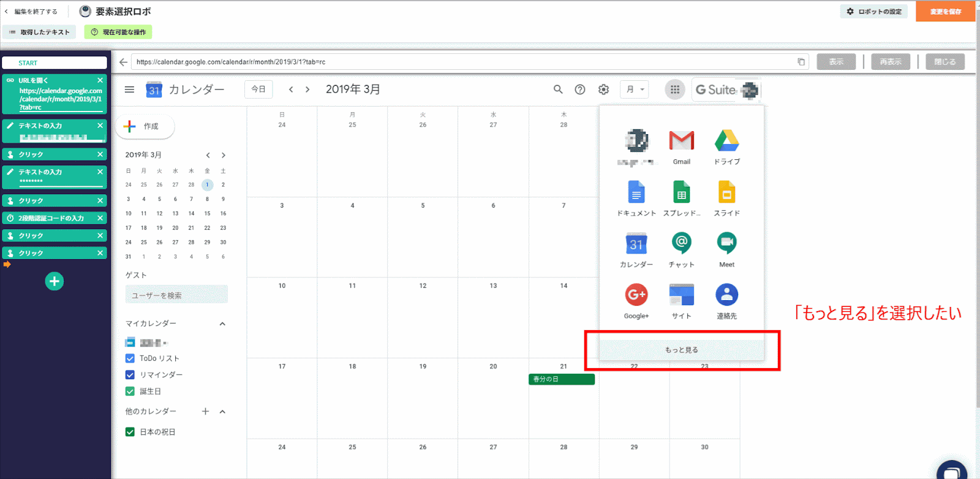Viewport: 980px width, 479px height.
Task: Click the 作成 create button
Action: pyautogui.click(x=145, y=126)
